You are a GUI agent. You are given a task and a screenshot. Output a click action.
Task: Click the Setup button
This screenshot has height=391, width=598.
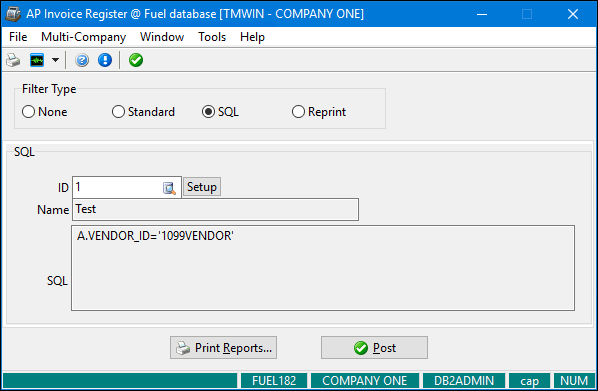(202, 187)
